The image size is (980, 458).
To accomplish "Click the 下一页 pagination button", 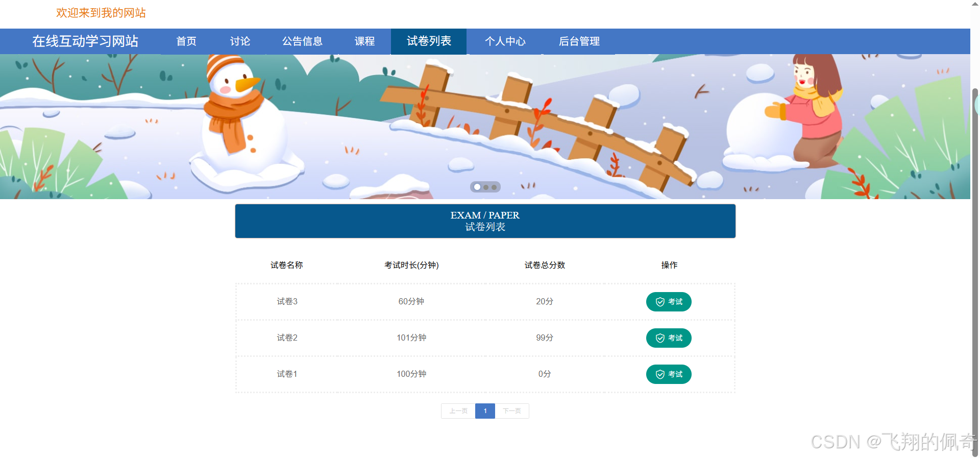I will click(x=512, y=411).
